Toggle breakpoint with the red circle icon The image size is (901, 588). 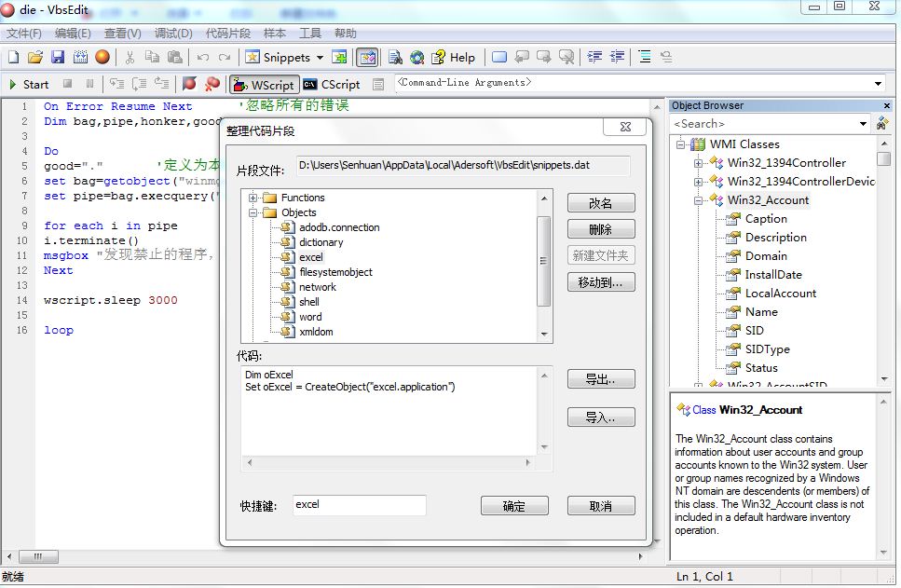(188, 84)
